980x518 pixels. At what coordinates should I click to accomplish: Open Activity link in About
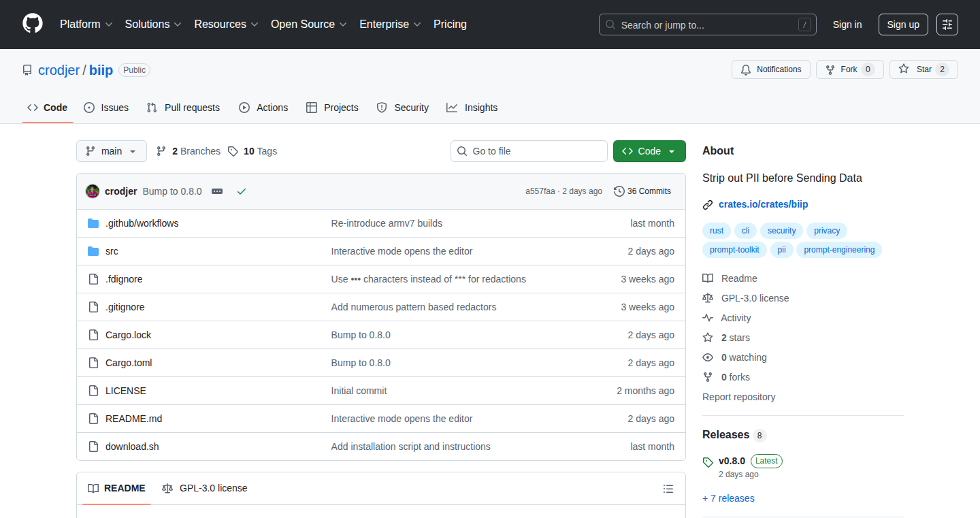(728, 318)
